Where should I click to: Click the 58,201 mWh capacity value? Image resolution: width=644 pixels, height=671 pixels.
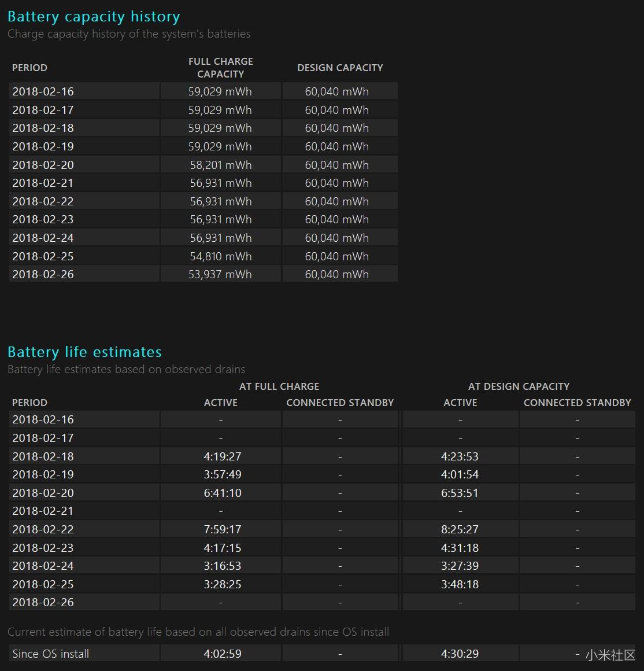tap(220, 165)
